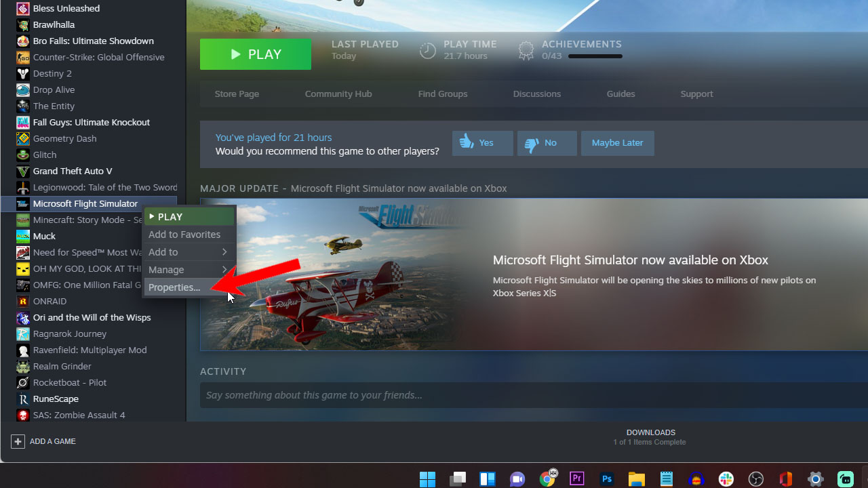Click the Grand Theft Auto V game icon
The height and width of the screenshot is (488, 868).
22,171
